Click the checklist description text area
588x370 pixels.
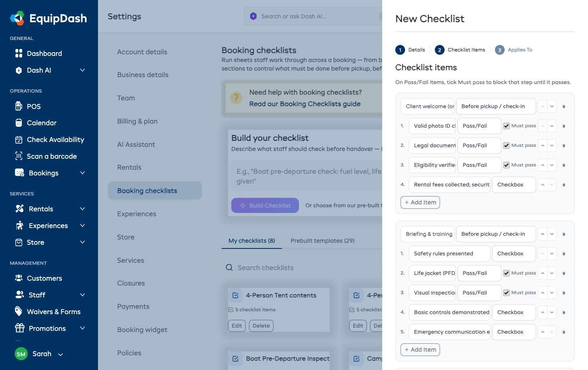pyautogui.click(x=307, y=176)
